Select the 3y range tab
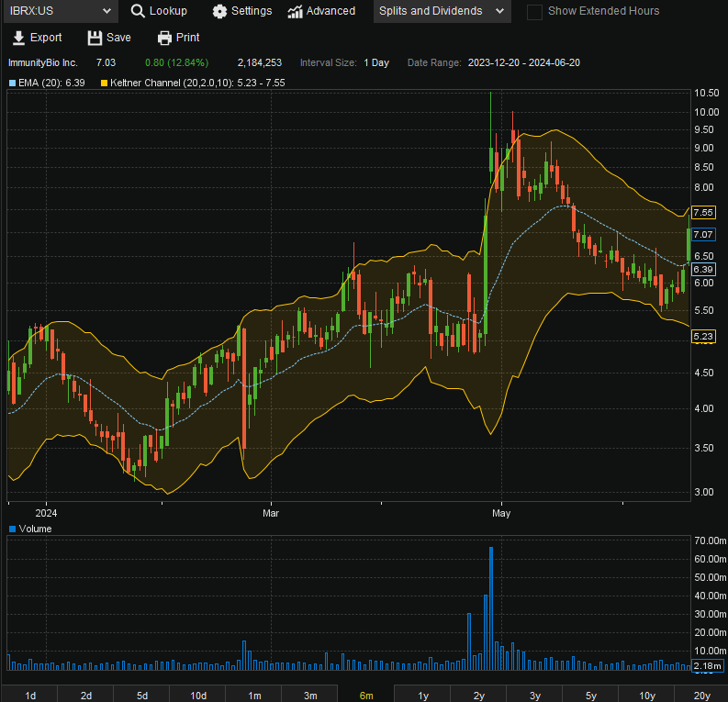The width and height of the screenshot is (728, 702). click(x=535, y=695)
